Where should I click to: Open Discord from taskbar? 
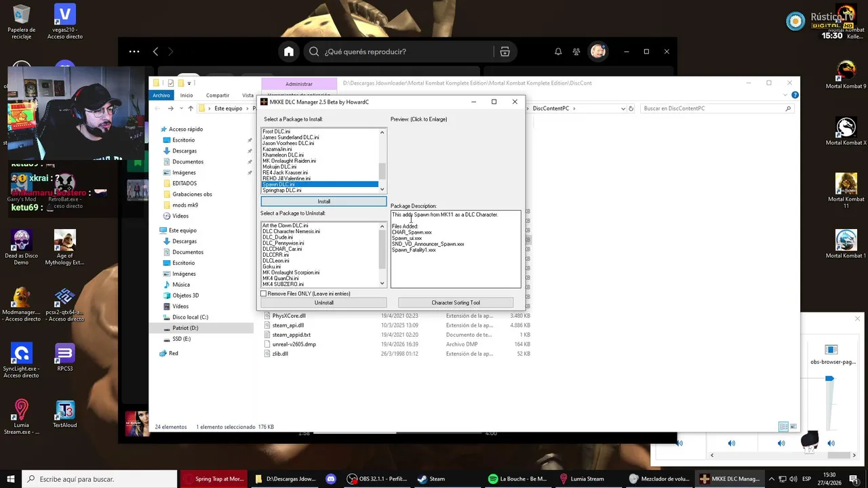point(331,479)
